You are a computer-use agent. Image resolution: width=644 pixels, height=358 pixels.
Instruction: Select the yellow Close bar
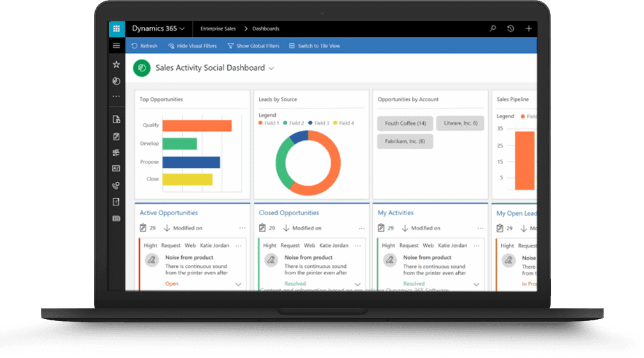click(x=187, y=179)
